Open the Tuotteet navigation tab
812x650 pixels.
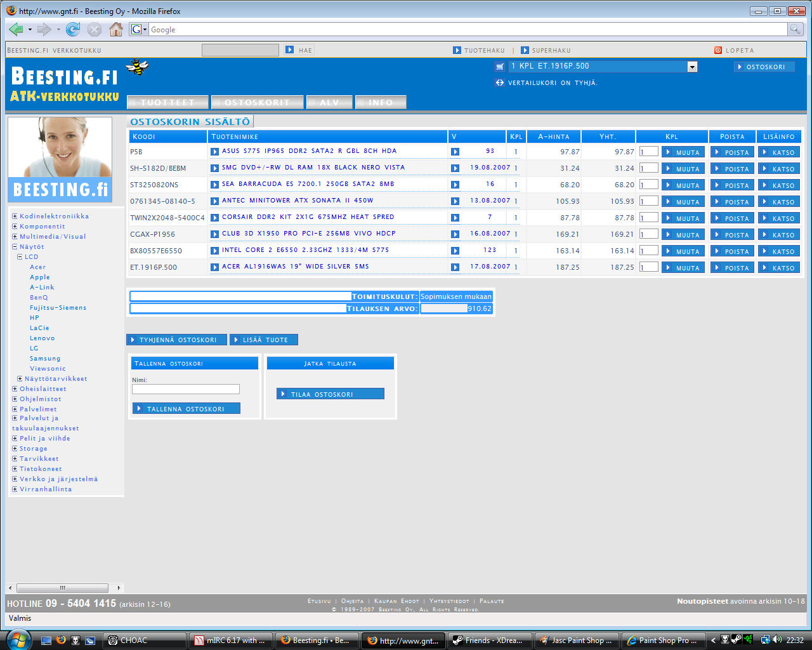click(167, 102)
